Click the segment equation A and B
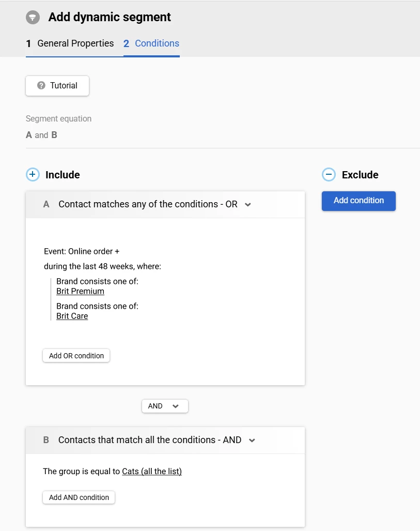The height and width of the screenshot is (531, 420). pos(42,135)
